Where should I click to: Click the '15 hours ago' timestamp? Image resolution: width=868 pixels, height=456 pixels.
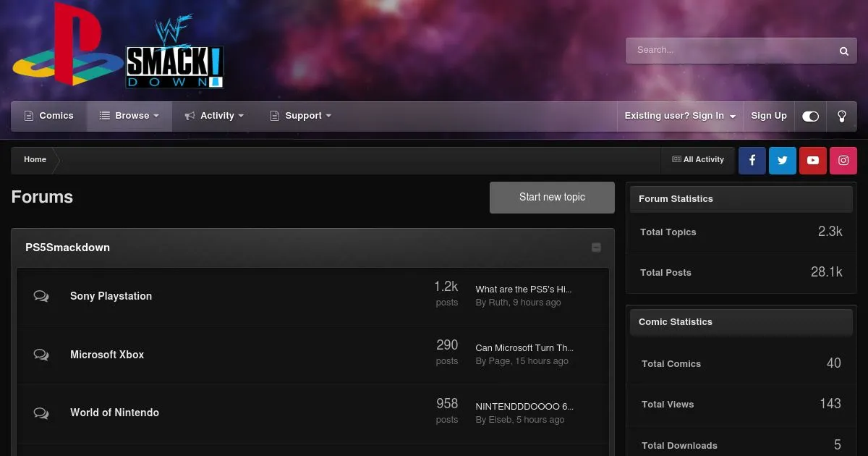(542, 361)
